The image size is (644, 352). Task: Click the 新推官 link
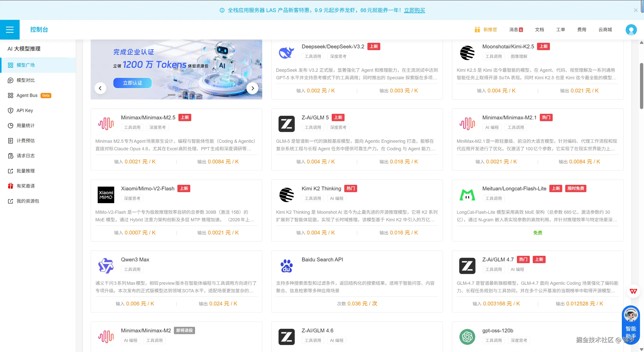click(490, 30)
